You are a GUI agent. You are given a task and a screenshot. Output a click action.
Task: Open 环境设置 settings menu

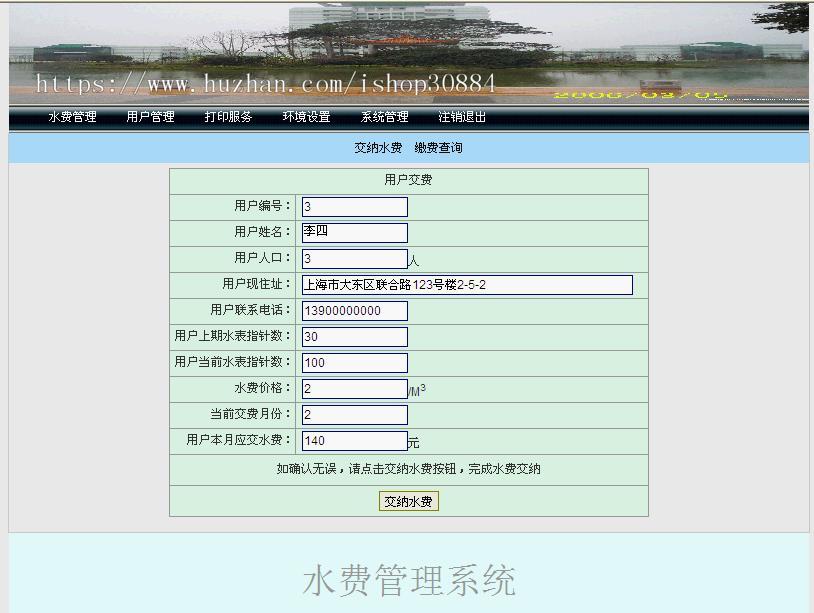click(306, 117)
